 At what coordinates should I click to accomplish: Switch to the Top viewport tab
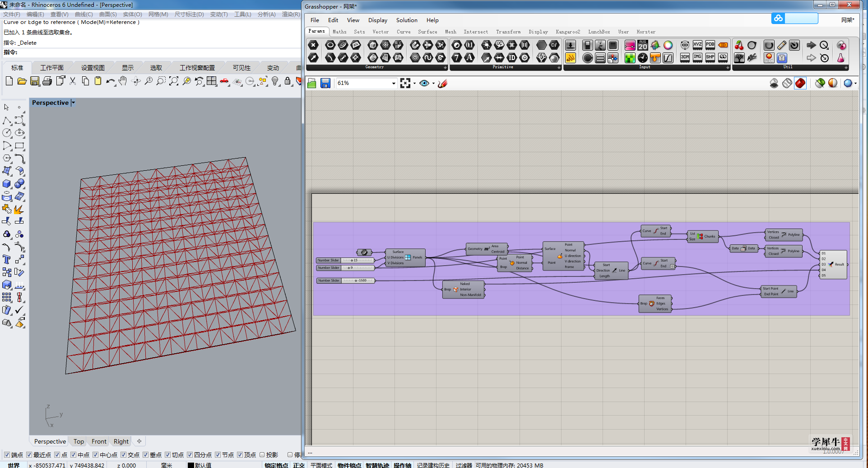pyautogui.click(x=79, y=441)
